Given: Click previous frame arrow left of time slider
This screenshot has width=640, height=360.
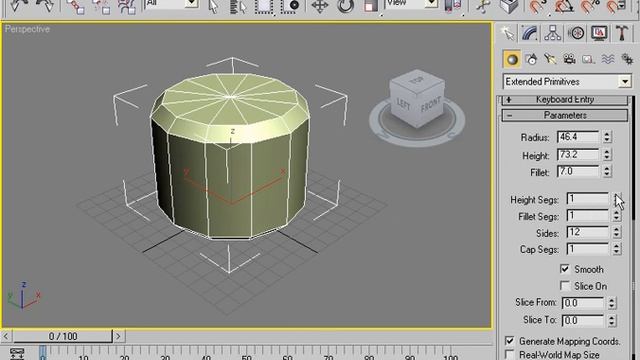Looking at the screenshot, I should (x=6, y=336).
